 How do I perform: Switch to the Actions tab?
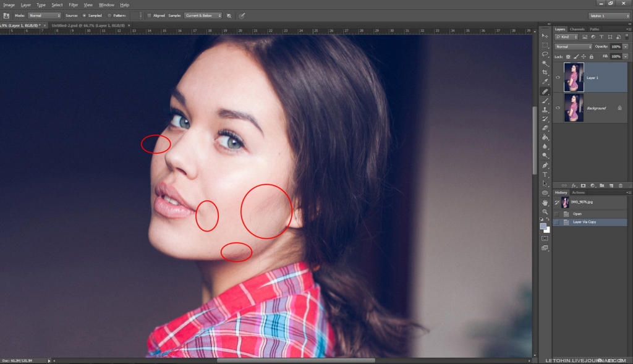click(x=578, y=192)
